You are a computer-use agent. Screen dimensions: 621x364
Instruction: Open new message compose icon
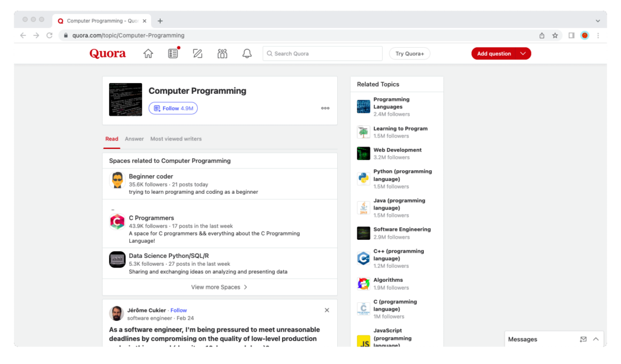point(583,339)
